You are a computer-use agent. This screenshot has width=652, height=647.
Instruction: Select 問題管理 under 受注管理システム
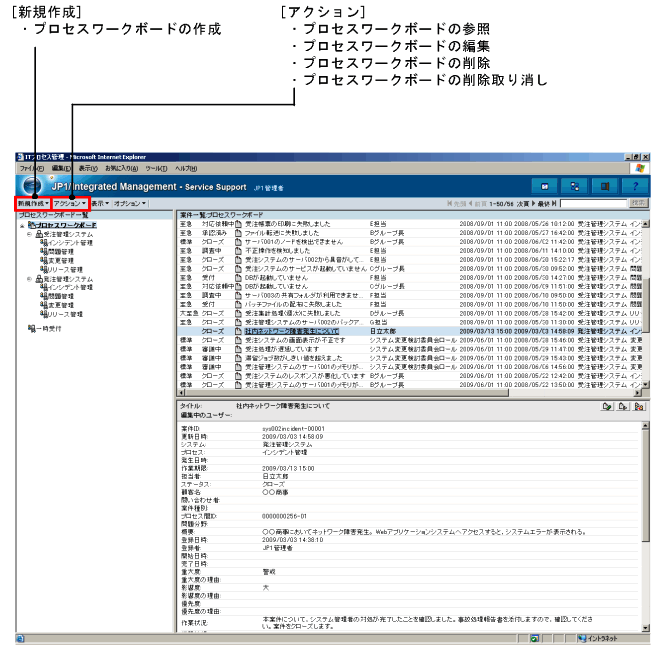pyautogui.click(x=61, y=252)
